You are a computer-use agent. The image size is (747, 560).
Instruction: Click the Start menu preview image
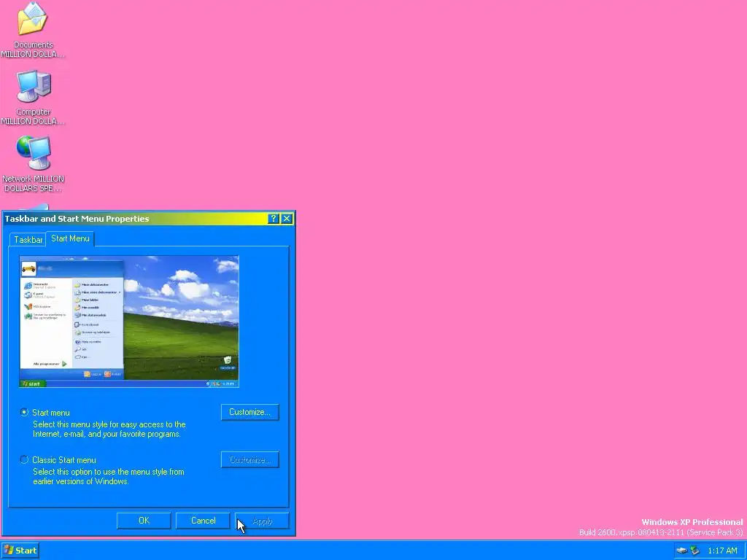pyautogui.click(x=129, y=322)
